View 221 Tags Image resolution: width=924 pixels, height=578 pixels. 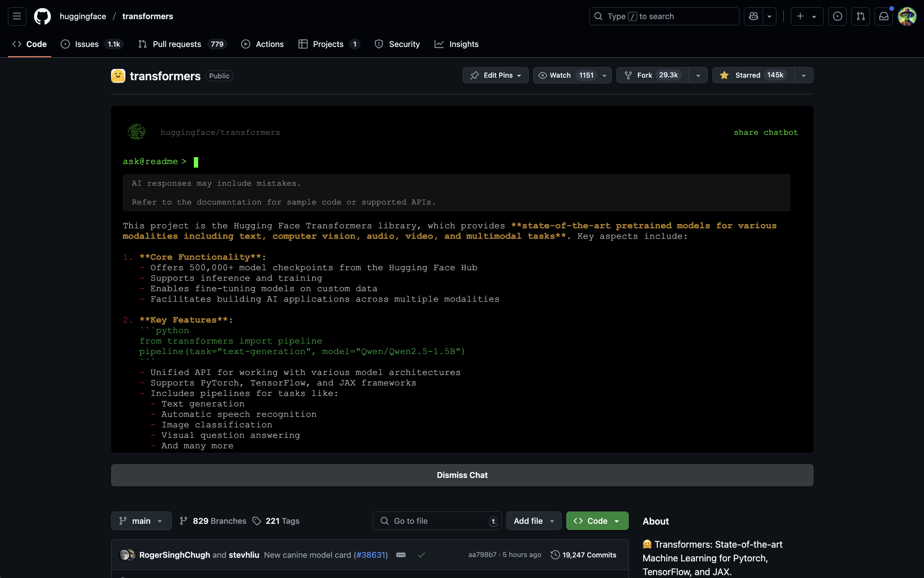pyautogui.click(x=276, y=521)
